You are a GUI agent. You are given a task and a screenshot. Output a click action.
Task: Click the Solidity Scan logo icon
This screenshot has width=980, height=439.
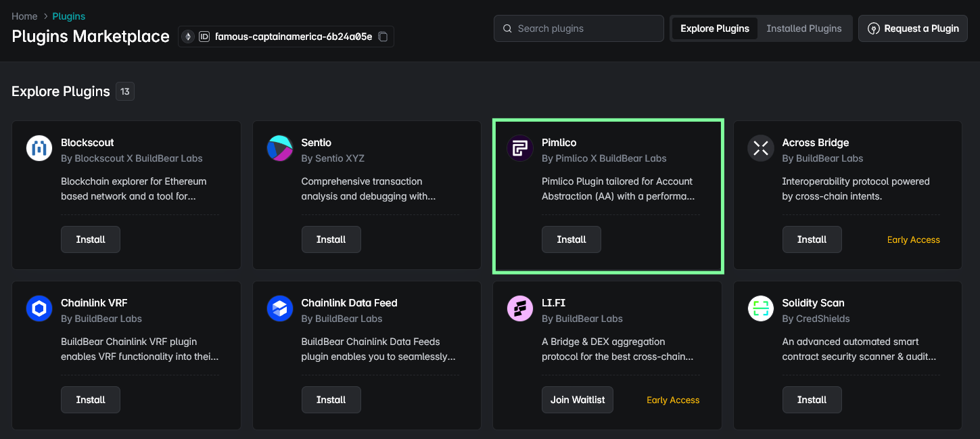tap(760, 308)
